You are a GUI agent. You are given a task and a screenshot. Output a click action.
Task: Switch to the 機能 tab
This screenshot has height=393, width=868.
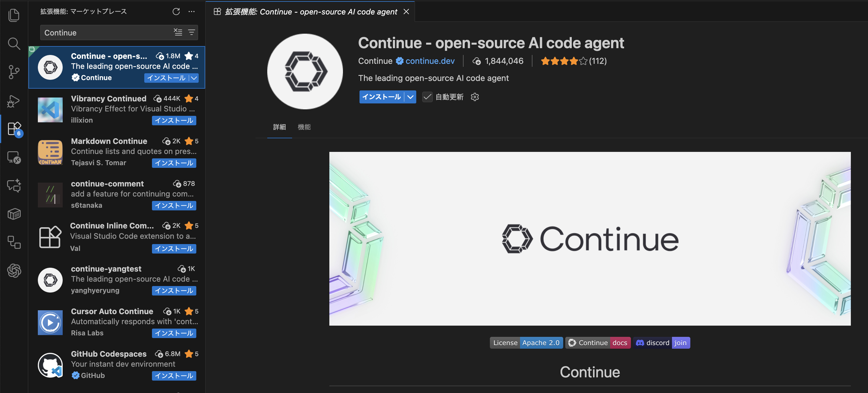tap(304, 127)
